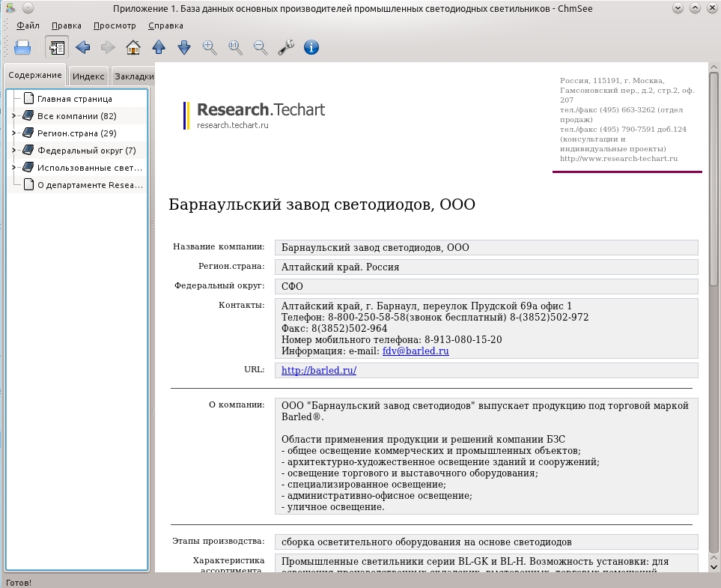Jump to next topic with down arrow
The width and height of the screenshot is (721, 588).
point(184,47)
